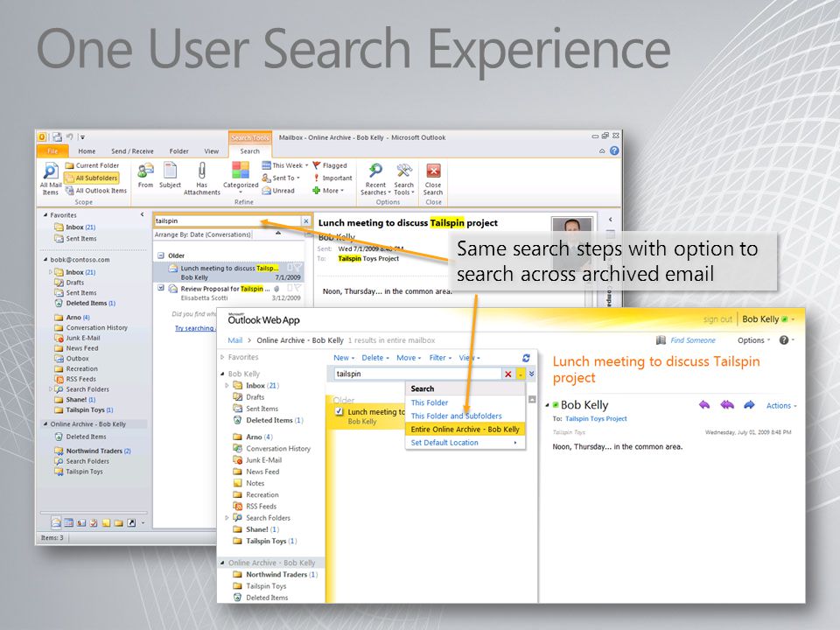
Task: Choose All Outlook Items scope
Action: click(96, 191)
